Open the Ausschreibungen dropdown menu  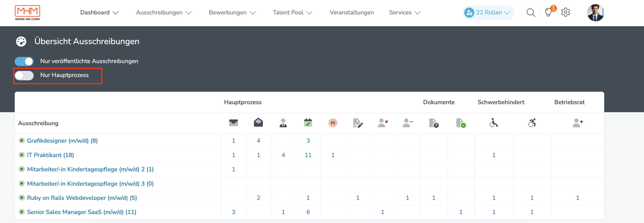[163, 13]
